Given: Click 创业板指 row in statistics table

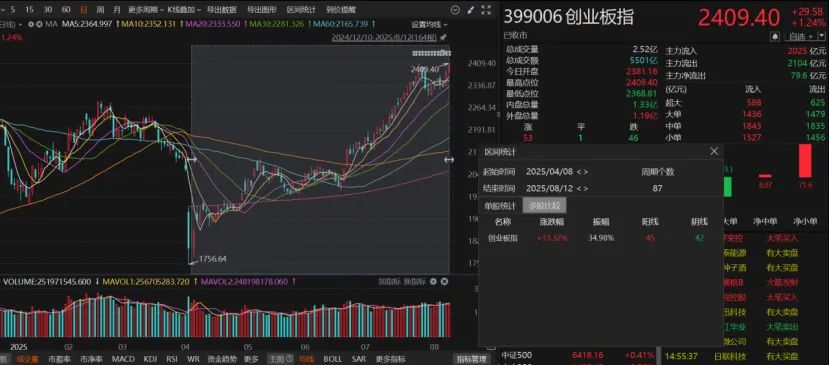Looking at the screenshot, I should [601, 238].
